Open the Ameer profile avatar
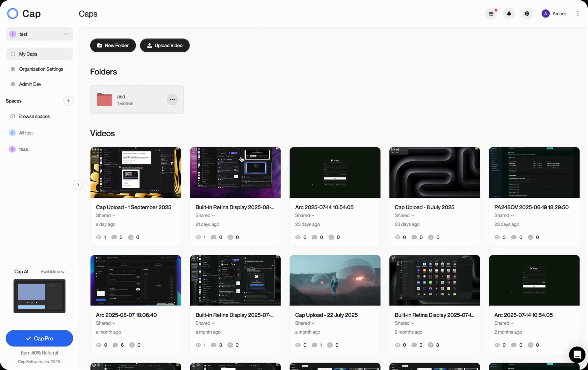 tap(545, 13)
